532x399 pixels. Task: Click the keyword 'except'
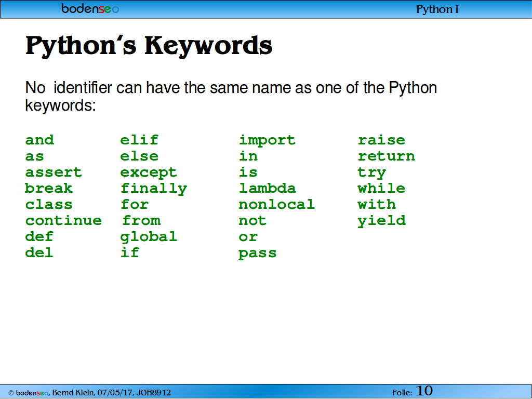149,173
